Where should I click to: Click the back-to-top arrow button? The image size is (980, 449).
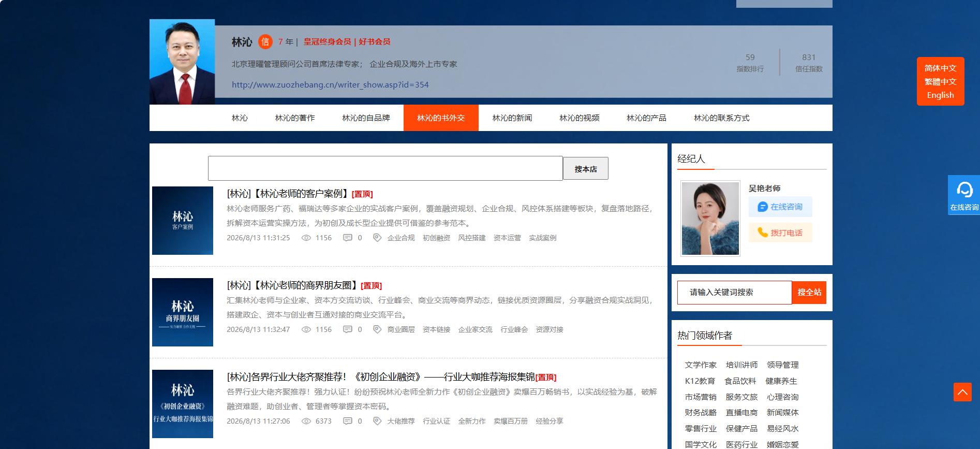(962, 392)
